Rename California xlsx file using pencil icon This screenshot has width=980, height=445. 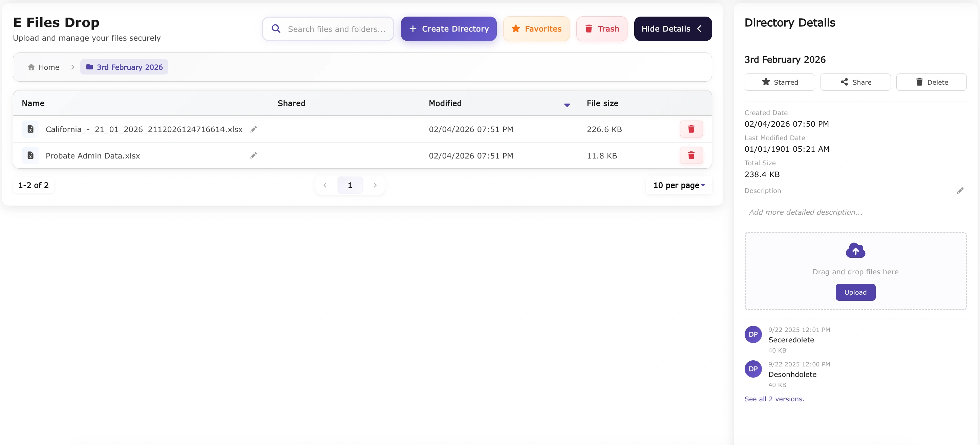253,129
